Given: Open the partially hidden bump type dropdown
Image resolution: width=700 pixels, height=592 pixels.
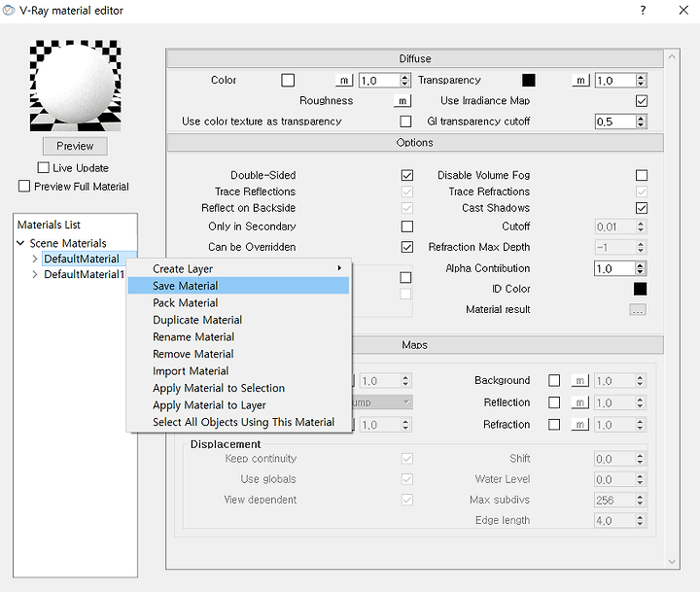Looking at the screenshot, I should [382, 402].
